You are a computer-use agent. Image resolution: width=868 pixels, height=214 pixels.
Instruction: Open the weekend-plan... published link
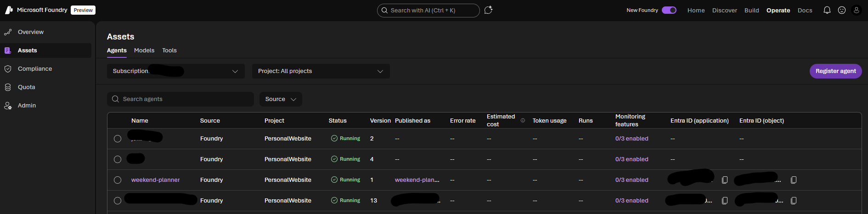(417, 180)
